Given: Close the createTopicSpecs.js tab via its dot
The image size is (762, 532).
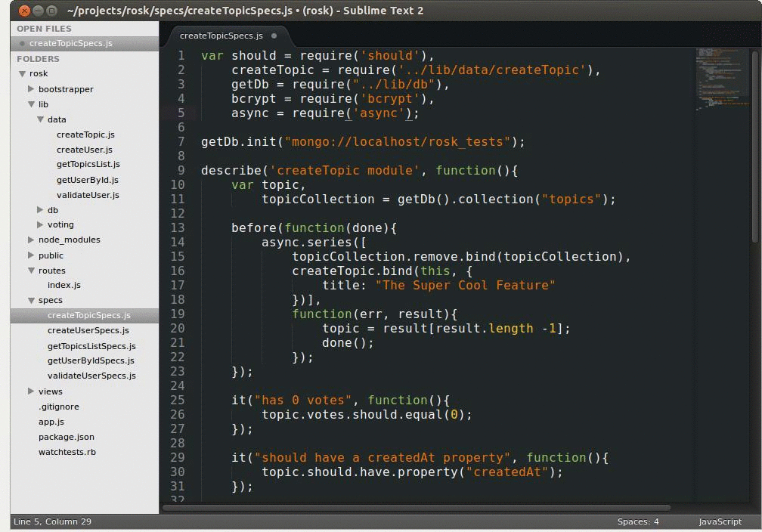Looking at the screenshot, I should (274, 35).
